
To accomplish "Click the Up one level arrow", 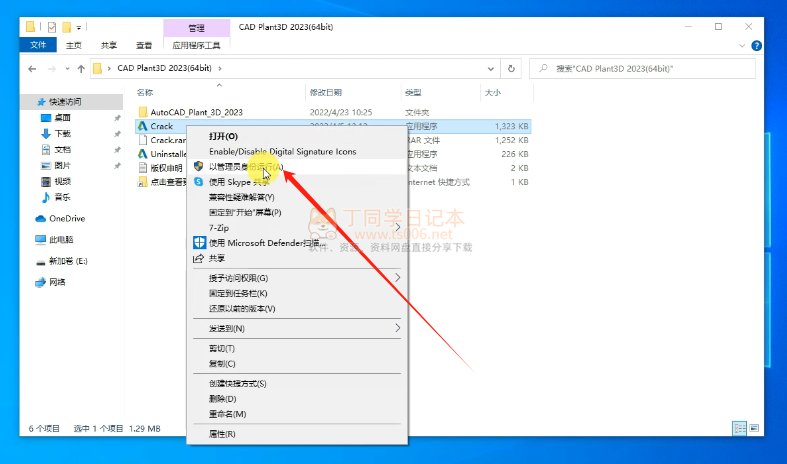I will click(81, 69).
